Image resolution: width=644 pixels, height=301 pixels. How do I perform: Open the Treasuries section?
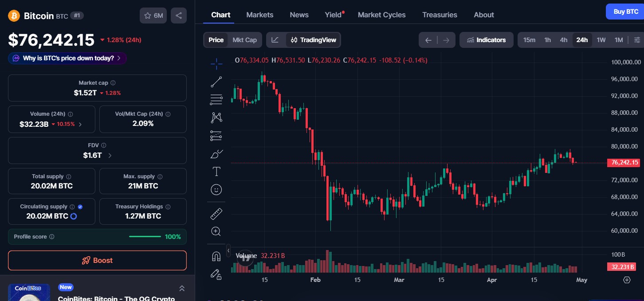(440, 15)
